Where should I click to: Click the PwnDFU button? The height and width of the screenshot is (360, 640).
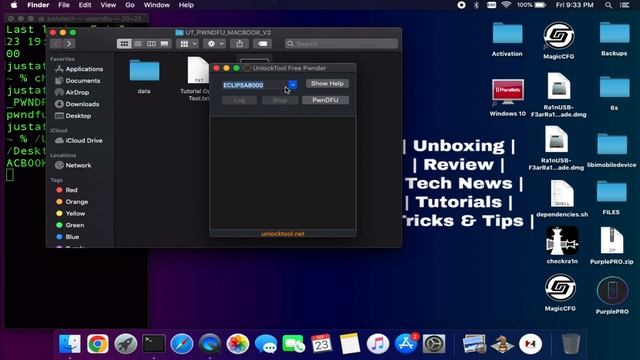(x=325, y=100)
